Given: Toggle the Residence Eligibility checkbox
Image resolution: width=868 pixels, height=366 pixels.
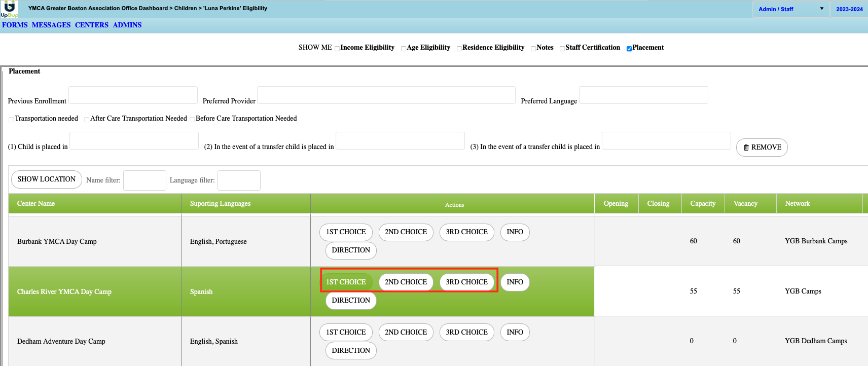Looking at the screenshot, I should point(459,49).
